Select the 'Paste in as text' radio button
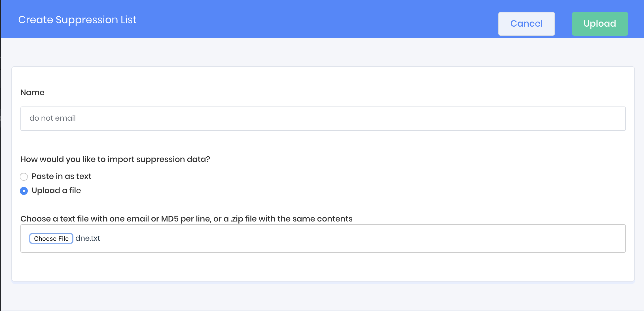Screen dimensions: 644x311 click(x=24, y=177)
